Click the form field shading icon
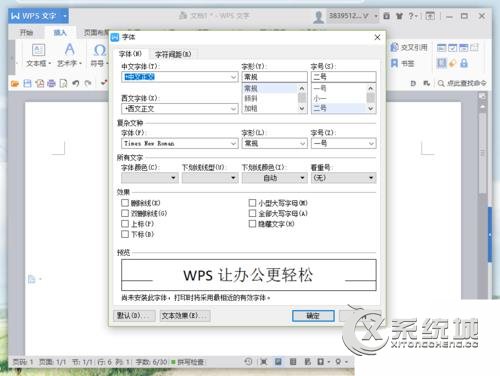 pyautogui.click(x=441, y=63)
